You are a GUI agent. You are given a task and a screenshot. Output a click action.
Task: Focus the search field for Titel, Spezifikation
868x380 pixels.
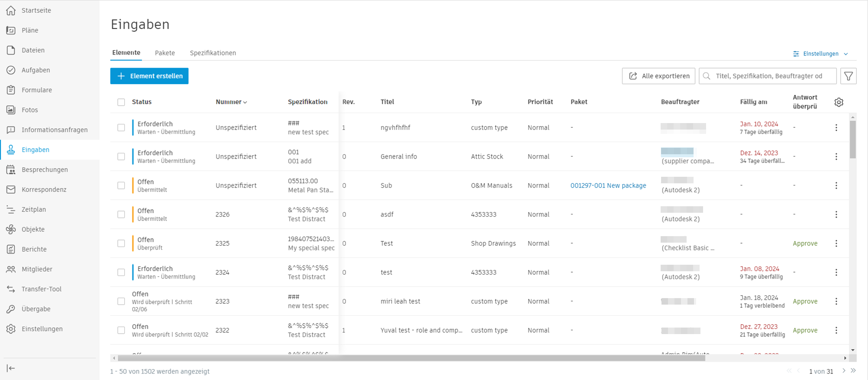pyautogui.click(x=768, y=76)
